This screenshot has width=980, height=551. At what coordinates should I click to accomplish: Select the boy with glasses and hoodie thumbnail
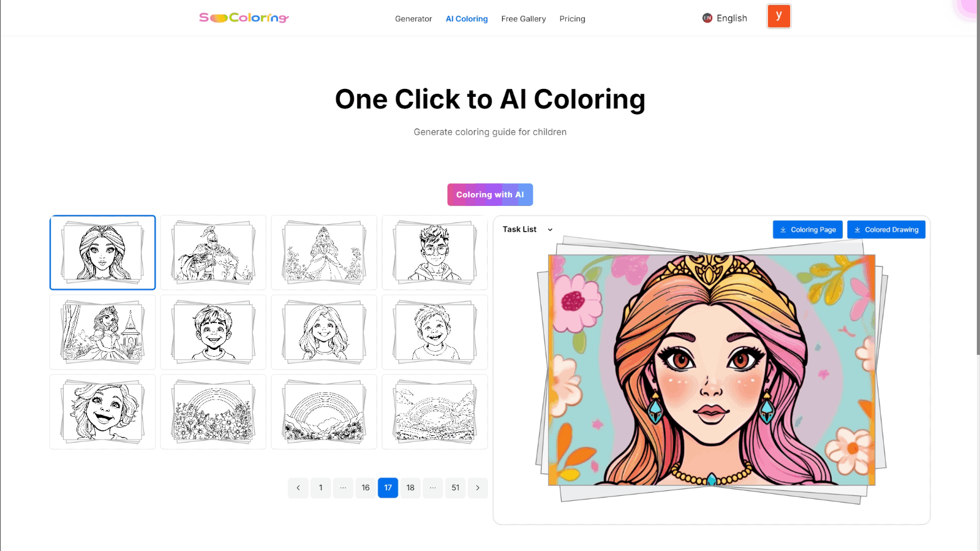[435, 253]
